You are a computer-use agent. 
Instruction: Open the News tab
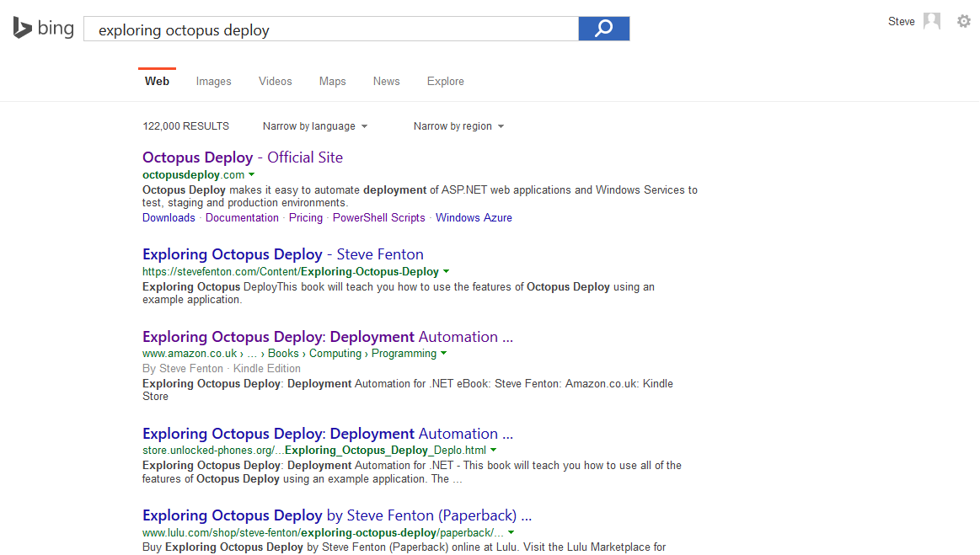pos(386,82)
